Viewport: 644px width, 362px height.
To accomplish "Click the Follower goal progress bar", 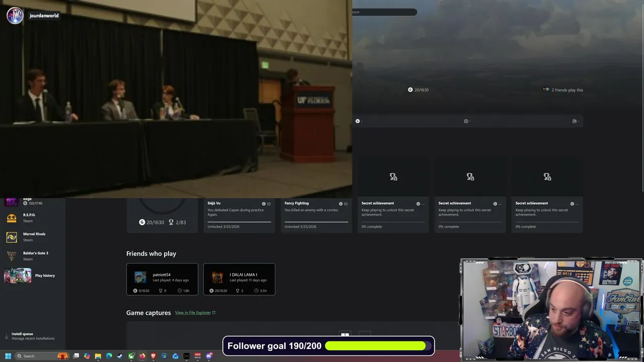I will pos(378,346).
